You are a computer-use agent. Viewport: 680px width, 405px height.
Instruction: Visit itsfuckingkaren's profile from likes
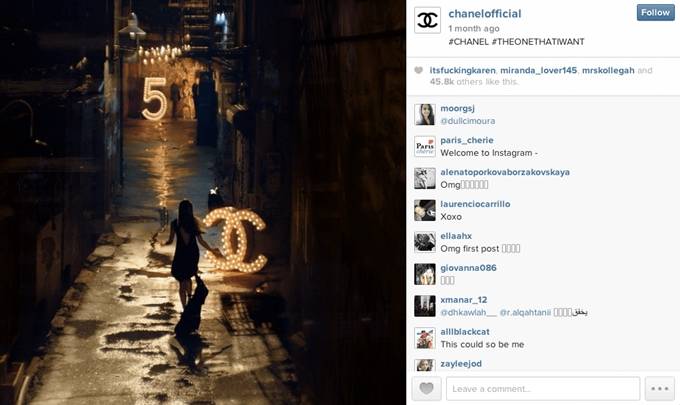pyautogui.click(x=462, y=70)
